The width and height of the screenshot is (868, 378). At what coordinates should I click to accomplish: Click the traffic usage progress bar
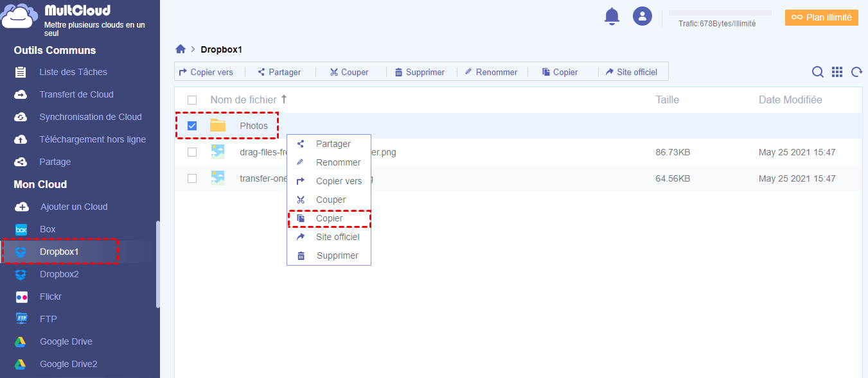(x=720, y=13)
